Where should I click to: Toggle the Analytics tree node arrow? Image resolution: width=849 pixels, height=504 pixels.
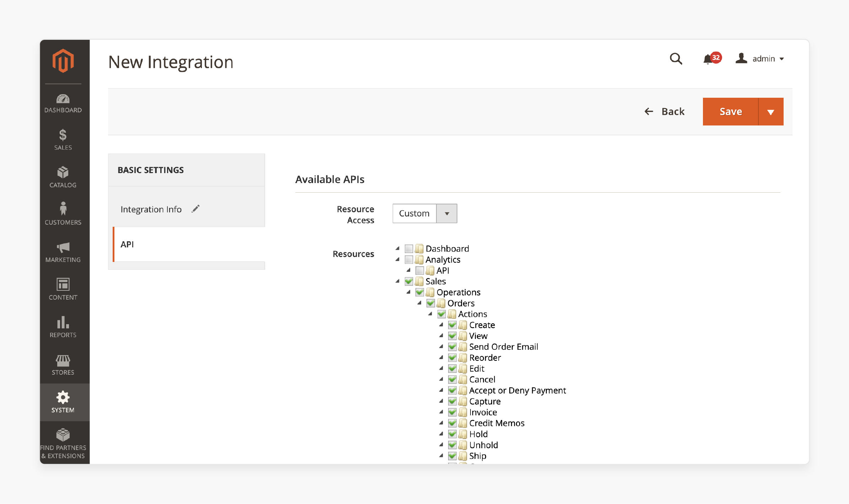click(x=398, y=259)
